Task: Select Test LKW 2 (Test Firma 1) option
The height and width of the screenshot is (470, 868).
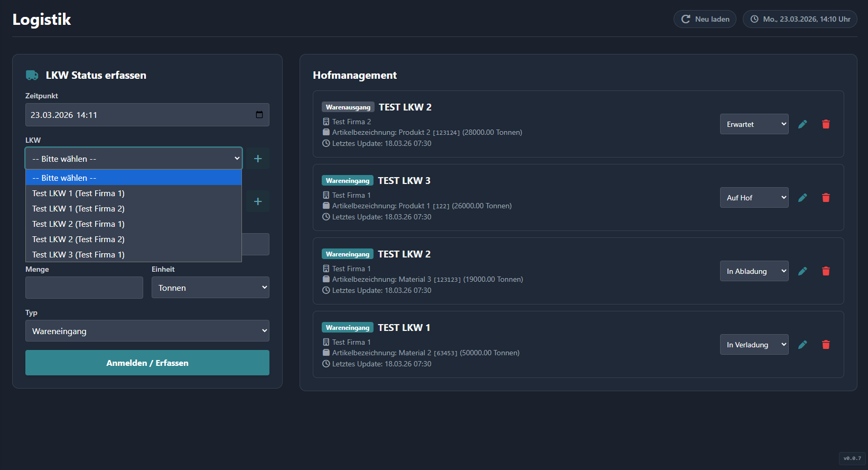Action: point(78,224)
